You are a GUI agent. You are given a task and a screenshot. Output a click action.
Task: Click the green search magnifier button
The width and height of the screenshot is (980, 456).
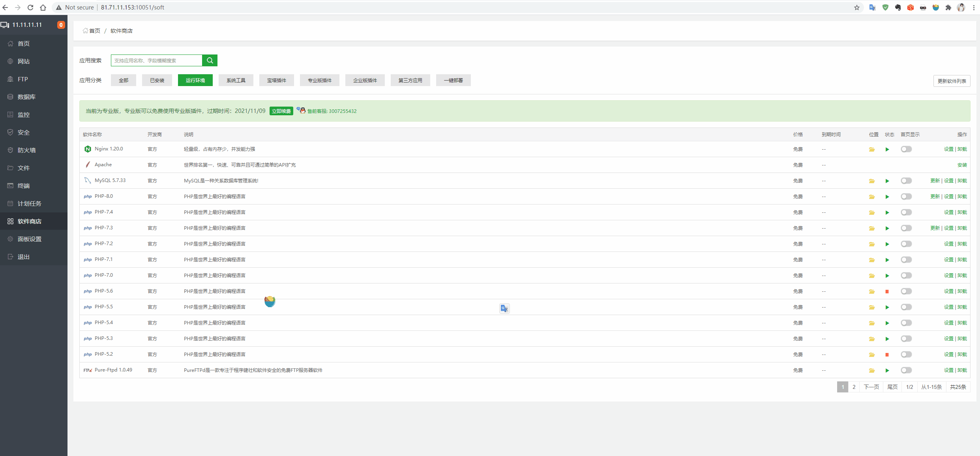(210, 60)
